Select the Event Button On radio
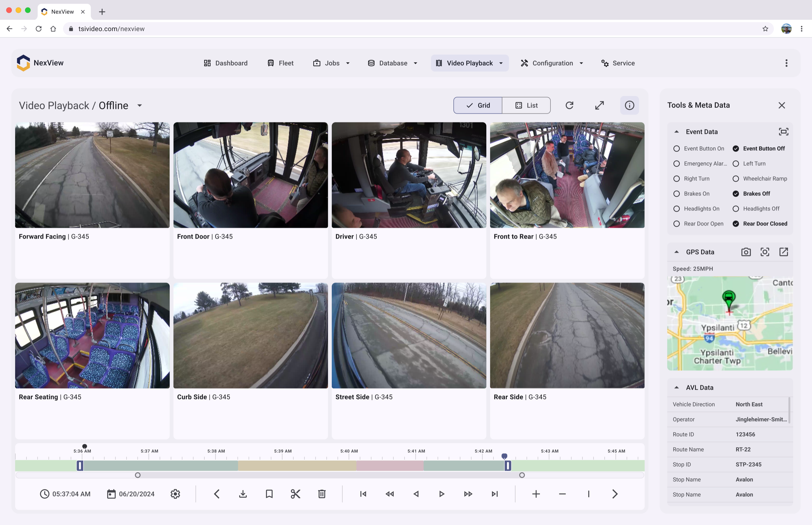Image resolution: width=812 pixels, height=525 pixels. pyautogui.click(x=677, y=149)
